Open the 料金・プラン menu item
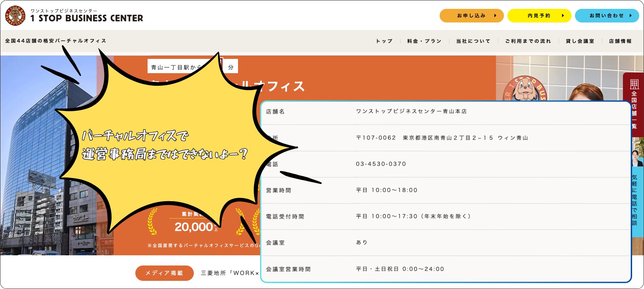This screenshot has width=644, height=289. (424, 41)
